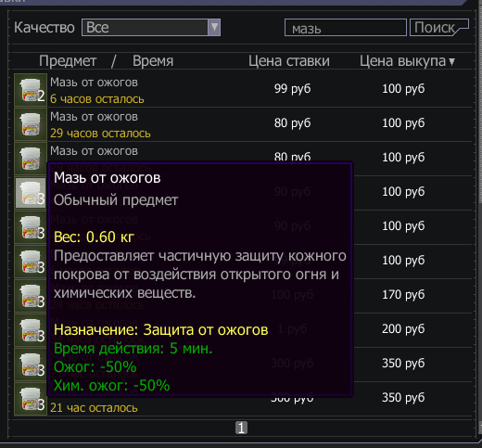Click ointment icon in first 350 руб buyout row
The height and width of the screenshot is (448, 482).
31,365
